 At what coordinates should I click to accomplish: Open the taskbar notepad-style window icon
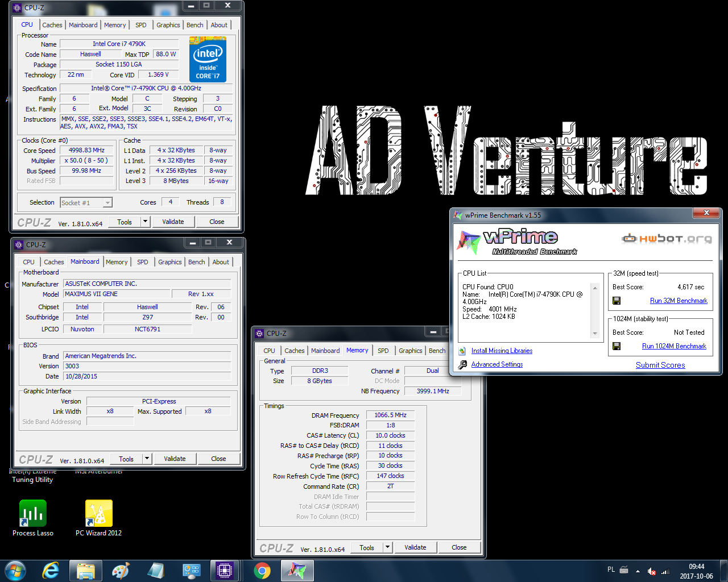click(155, 571)
